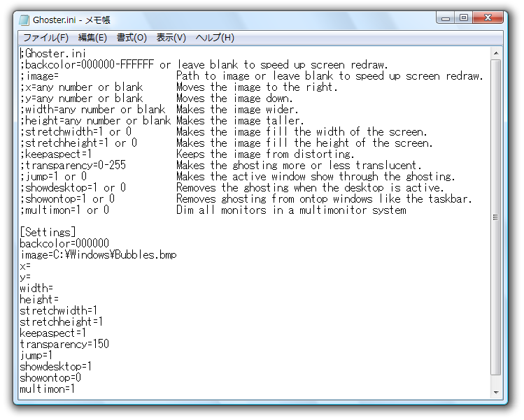Click the vertical scrollbar thumb

click(496, 217)
